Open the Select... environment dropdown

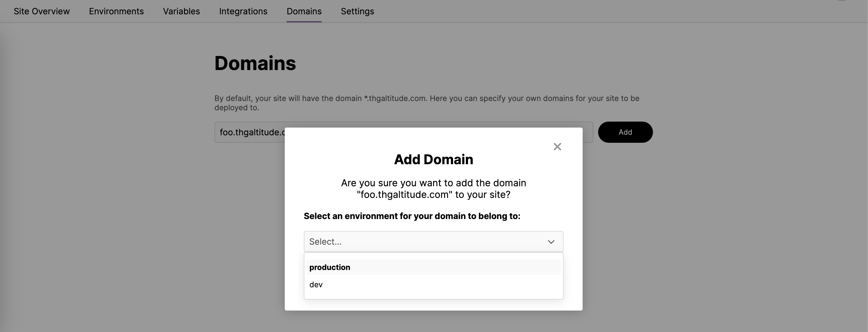[x=433, y=242]
